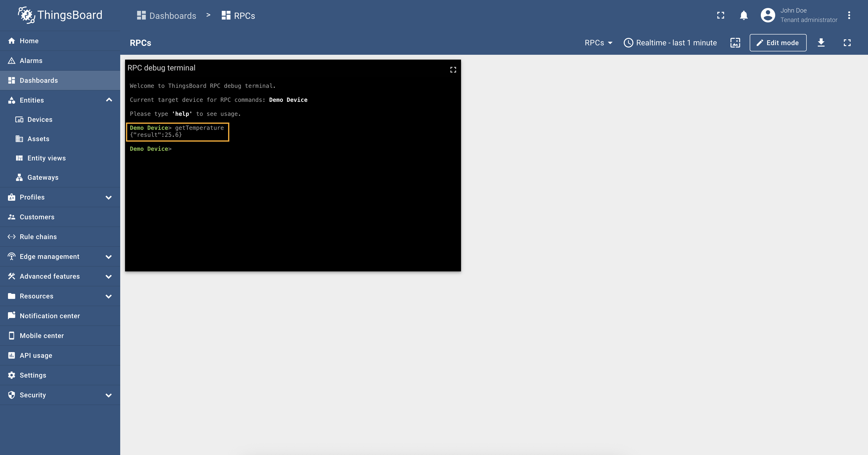868x455 pixels.
Task: Click the Edit mode button
Action: pos(778,43)
